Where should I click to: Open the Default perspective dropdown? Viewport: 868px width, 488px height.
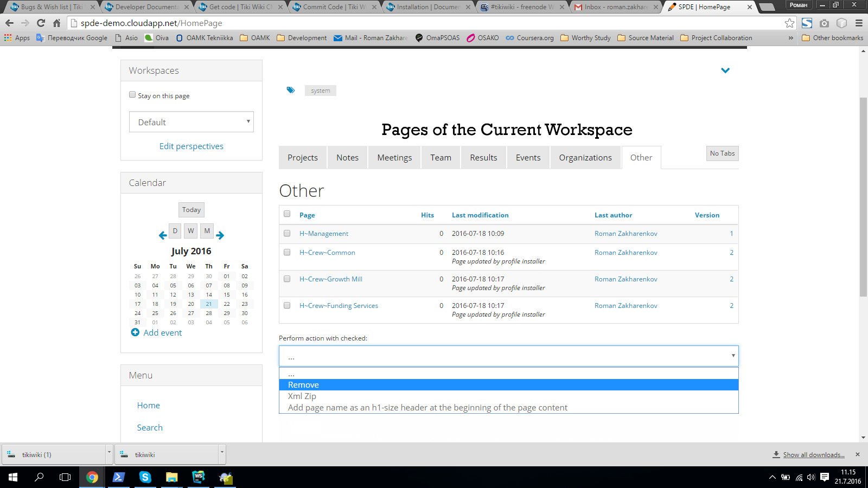(x=192, y=122)
